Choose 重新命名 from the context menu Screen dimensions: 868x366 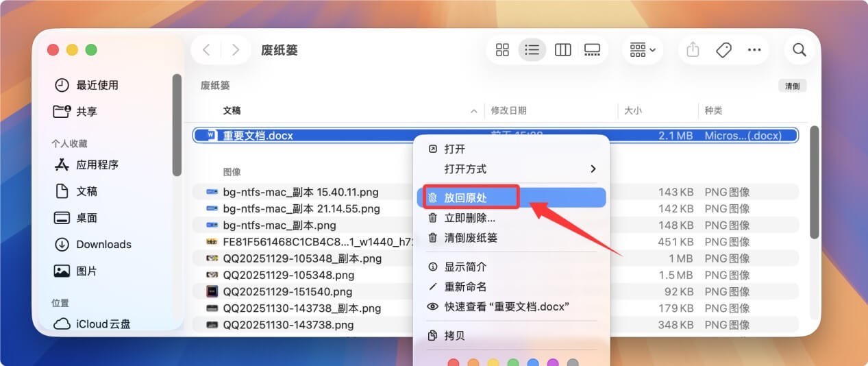(x=511, y=286)
